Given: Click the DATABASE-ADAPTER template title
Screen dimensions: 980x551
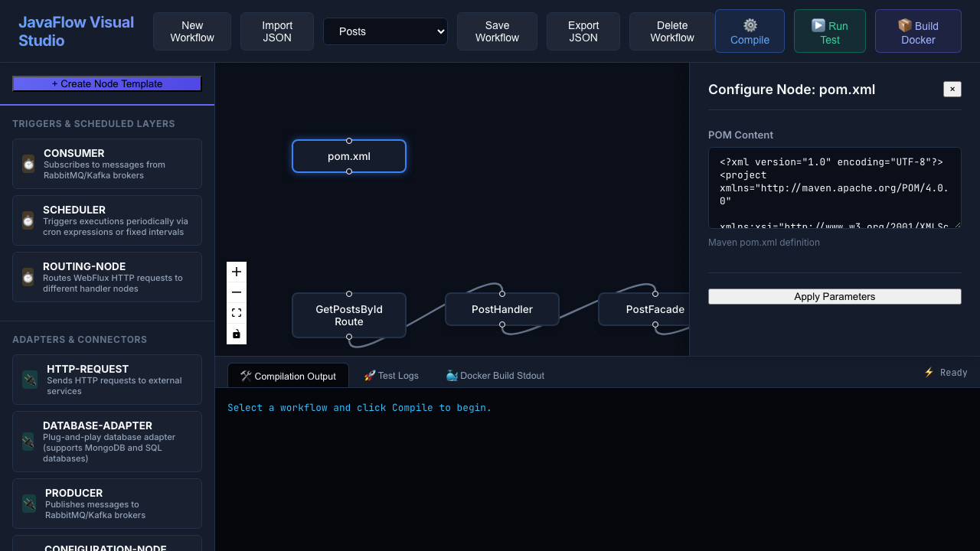Looking at the screenshot, I should point(97,425).
